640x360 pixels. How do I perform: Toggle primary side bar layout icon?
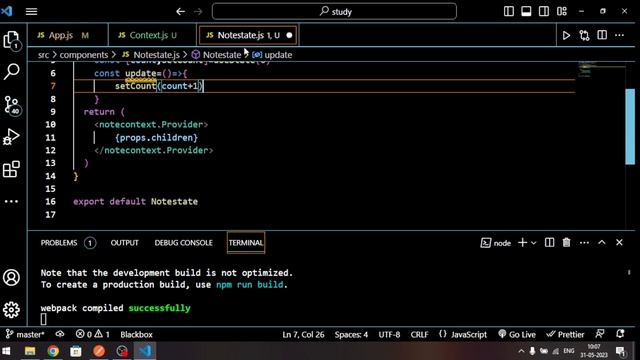pyautogui.click(x=509, y=11)
